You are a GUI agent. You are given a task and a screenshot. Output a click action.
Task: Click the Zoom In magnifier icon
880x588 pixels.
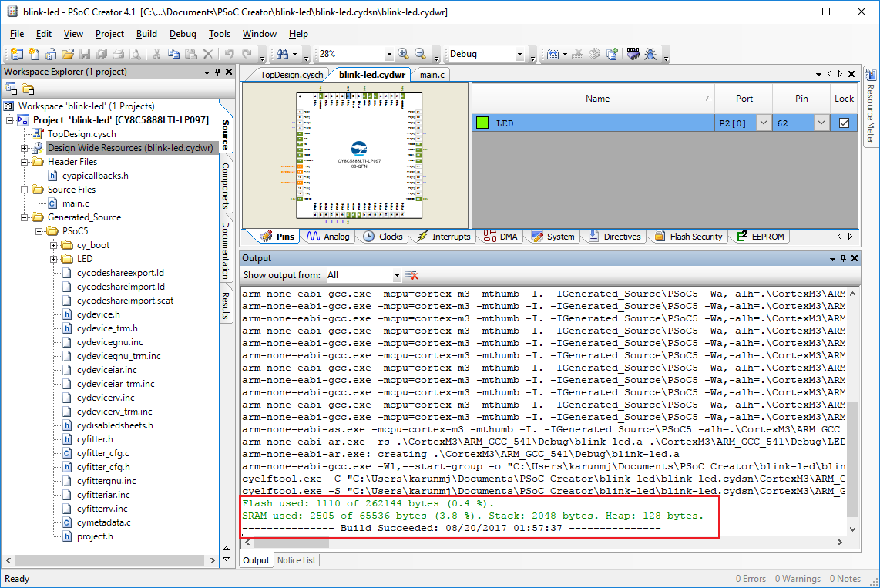coord(403,54)
